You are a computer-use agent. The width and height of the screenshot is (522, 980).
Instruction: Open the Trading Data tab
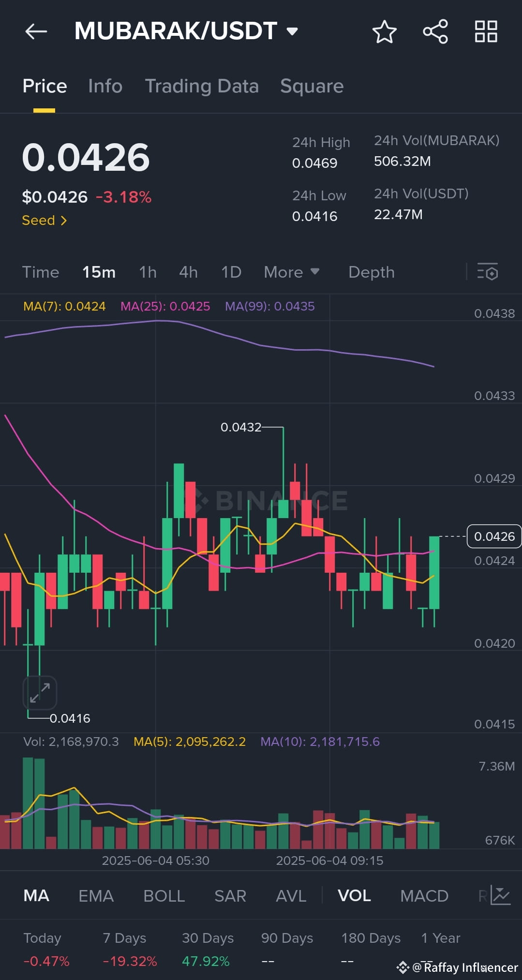(x=202, y=86)
